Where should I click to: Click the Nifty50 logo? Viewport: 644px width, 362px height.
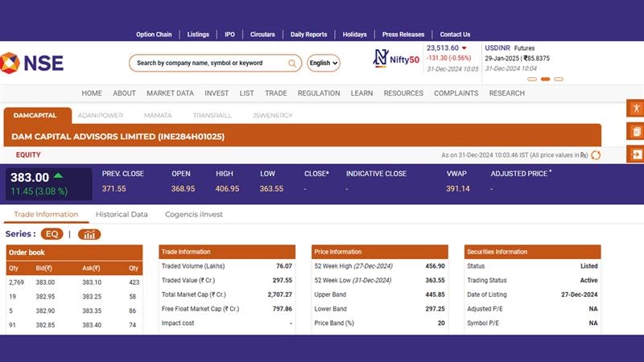396,59
